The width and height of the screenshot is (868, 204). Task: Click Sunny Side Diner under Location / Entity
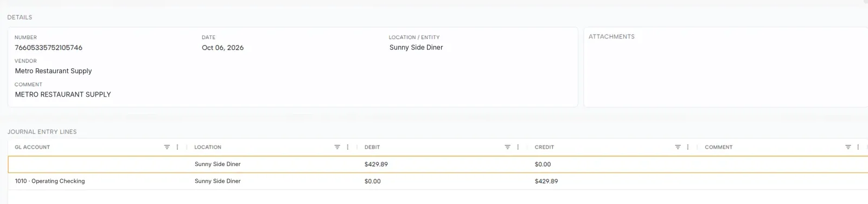pyautogui.click(x=416, y=48)
